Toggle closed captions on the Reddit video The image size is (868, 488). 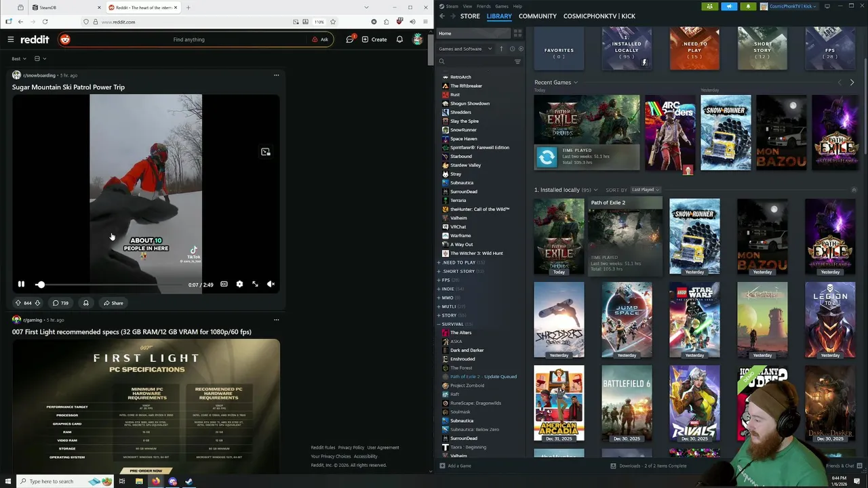(224, 284)
